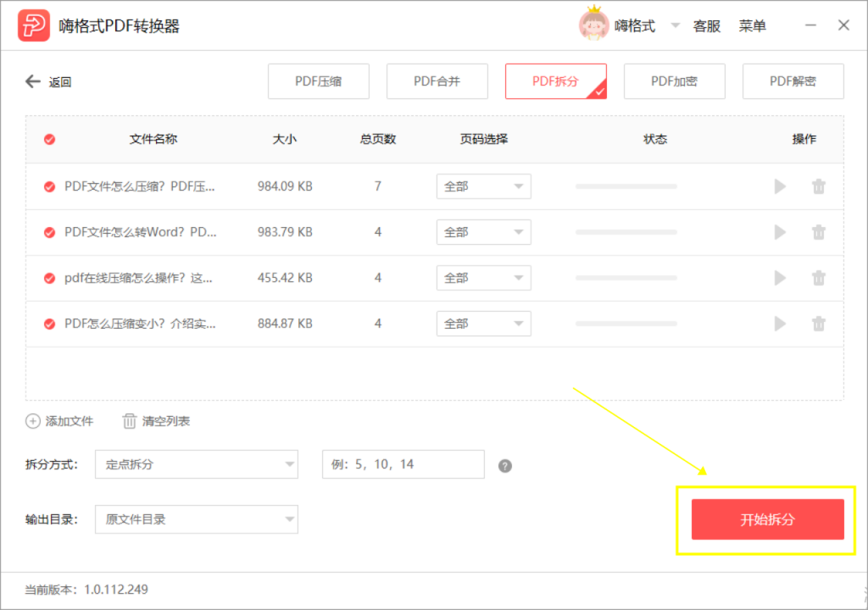The image size is (868, 610).
Task: Delete the PDF文件怎么压缩 row with its trash icon
Action: 819,186
